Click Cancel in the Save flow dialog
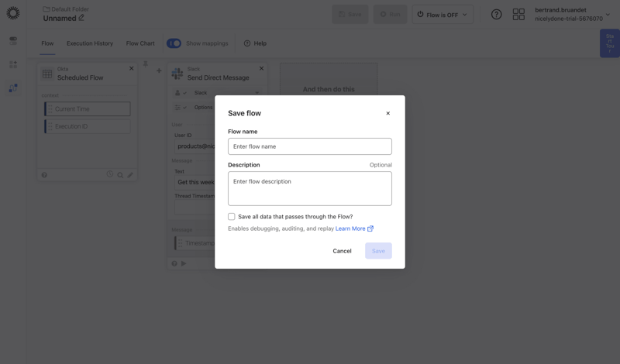Viewport: 620px width, 364px height. coord(342,251)
